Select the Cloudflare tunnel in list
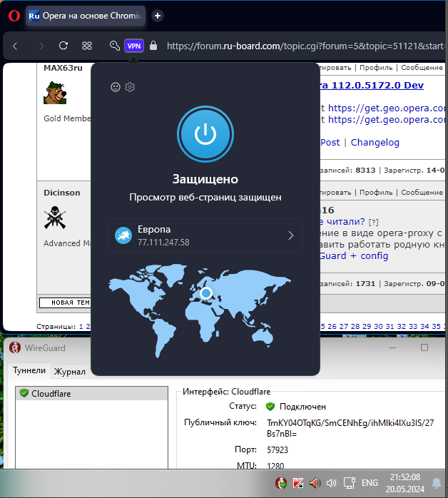Screen dimensions: 448x498 [x=50, y=393]
